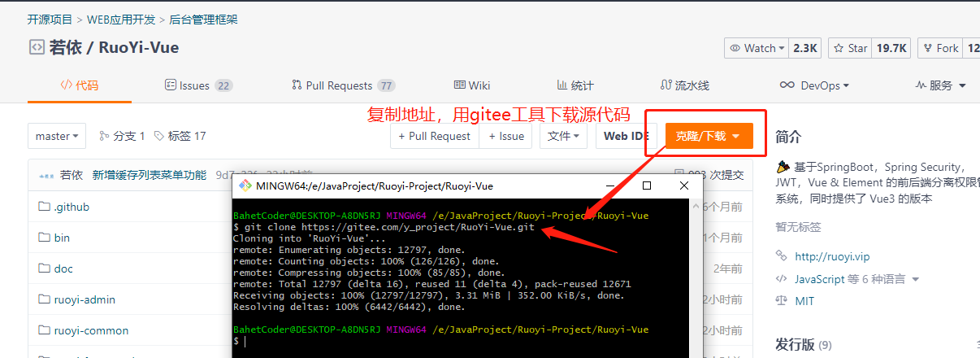Image resolution: width=980 pixels, height=358 pixels.
Task: Open the Watch dropdown
Action: (x=757, y=48)
